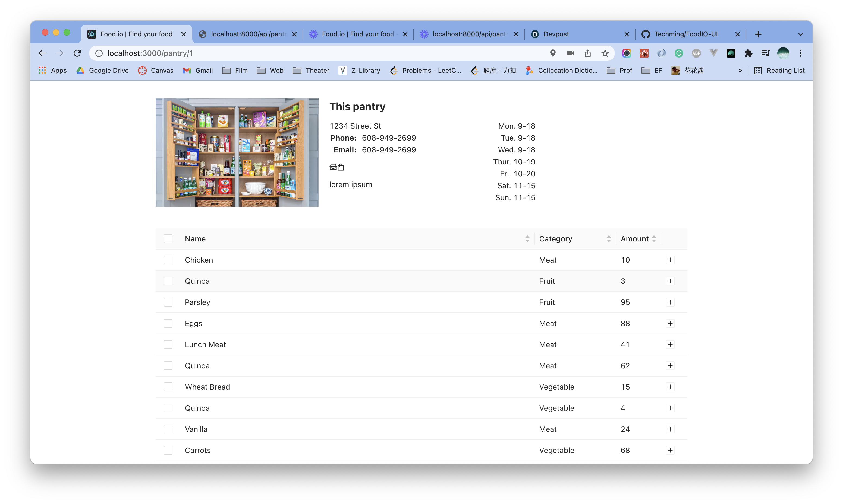The height and width of the screenshot is (504, 843).
Task: Select the Wheat Bread row checkbox
Action: pyautogui.click(x=168, y=387)
